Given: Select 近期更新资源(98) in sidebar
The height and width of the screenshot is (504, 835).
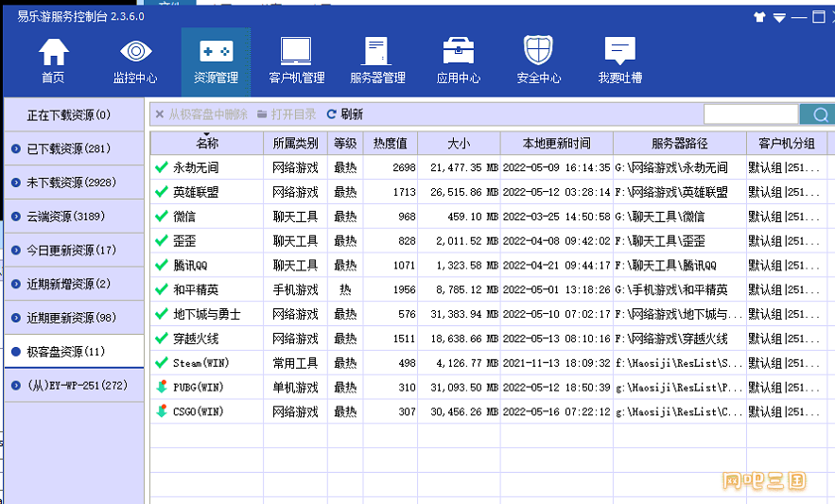Looking at the screenshot, I should pos(74,318).
